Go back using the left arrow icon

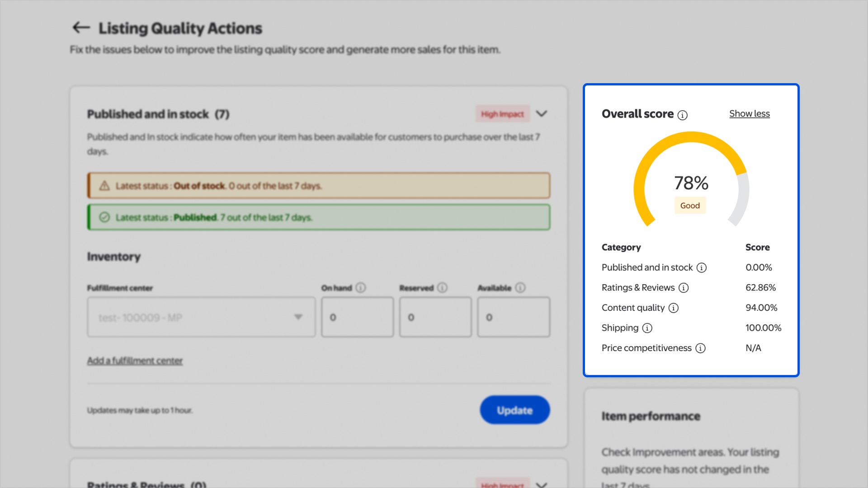coord(81,28)
